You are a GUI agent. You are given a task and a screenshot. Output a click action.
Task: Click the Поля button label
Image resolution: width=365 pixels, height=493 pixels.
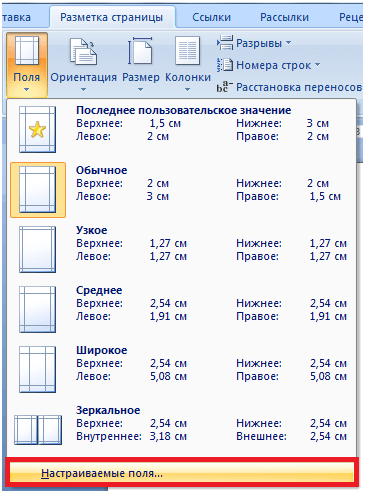pos(27,77)
